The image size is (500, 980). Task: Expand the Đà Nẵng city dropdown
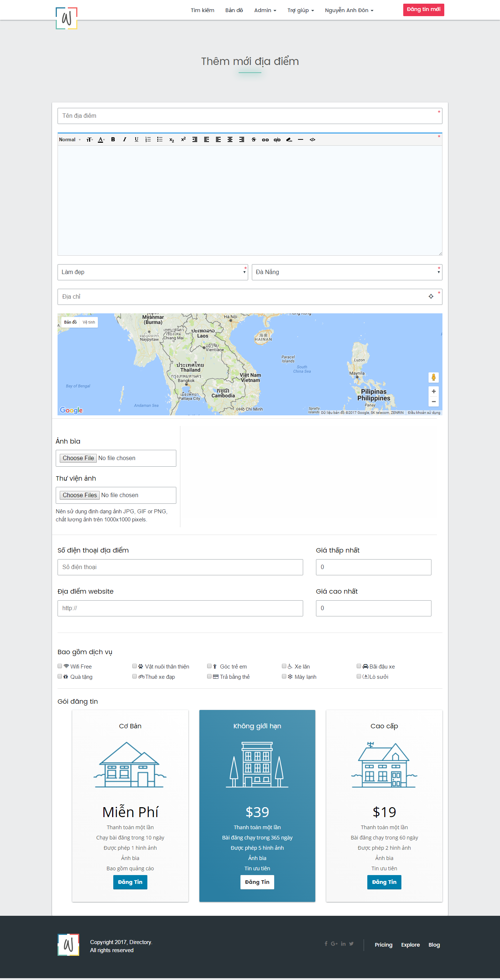pos(346,272)
